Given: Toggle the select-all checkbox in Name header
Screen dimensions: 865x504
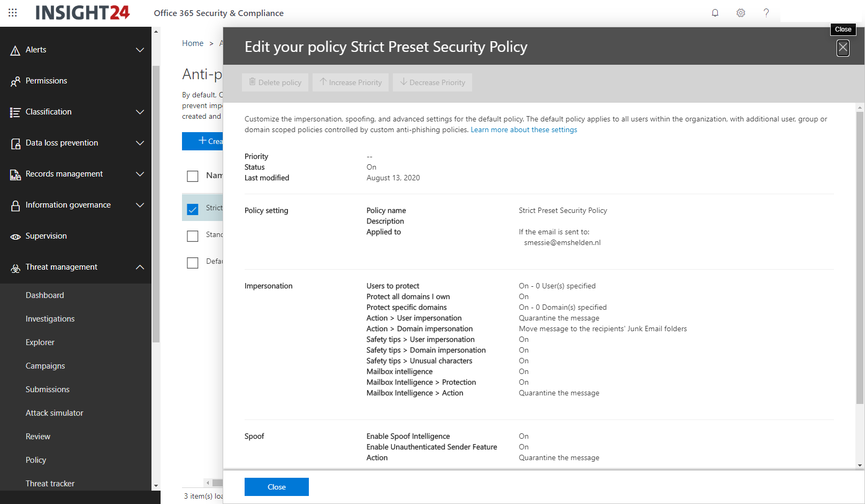Looking at the screenshot, I should (x=193, y=176).
